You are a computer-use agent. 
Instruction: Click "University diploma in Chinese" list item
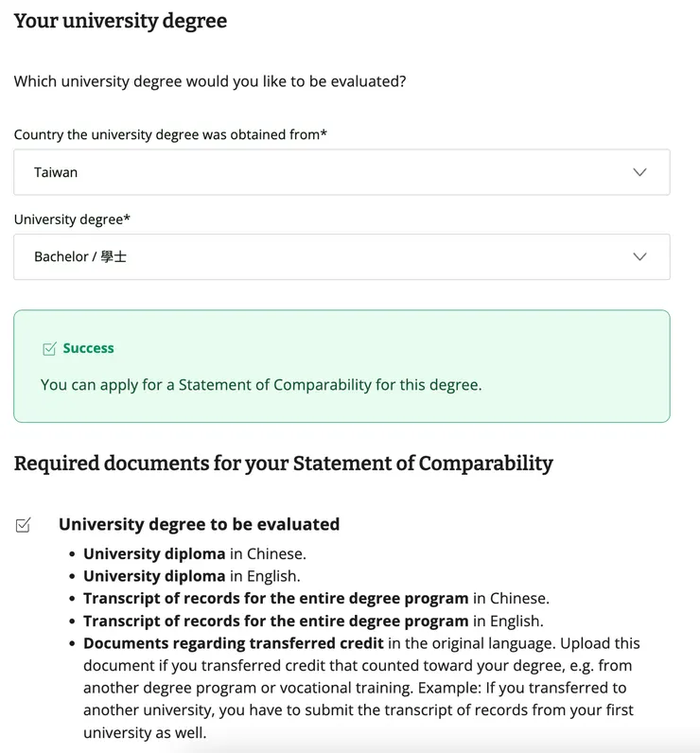(x=195, y=553)
